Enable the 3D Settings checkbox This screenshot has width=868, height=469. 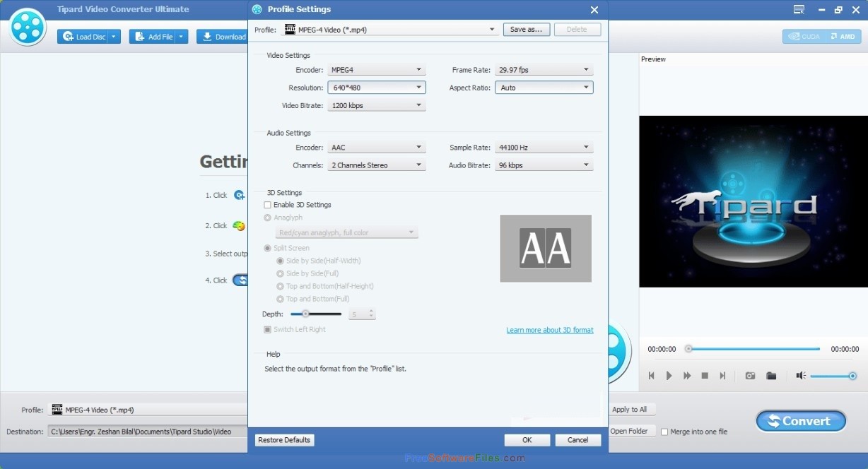[x=267, y=205]
